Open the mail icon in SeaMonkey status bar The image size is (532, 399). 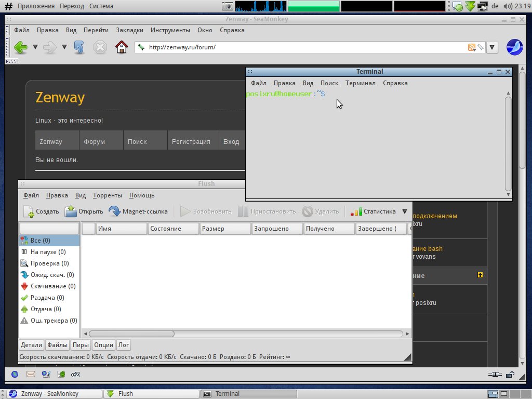(31, 374)
